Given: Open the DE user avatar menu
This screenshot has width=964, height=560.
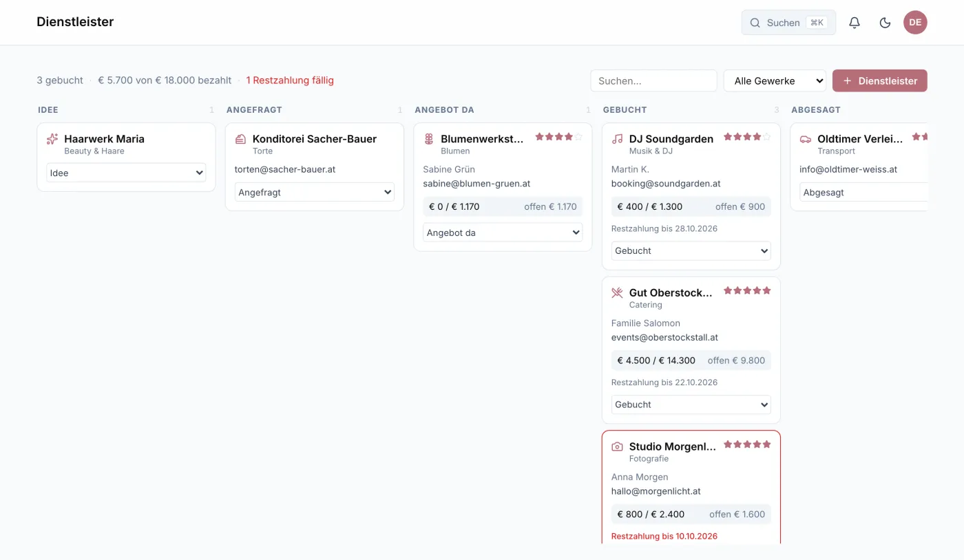Looking at the screenshot, I should [915, 22].
